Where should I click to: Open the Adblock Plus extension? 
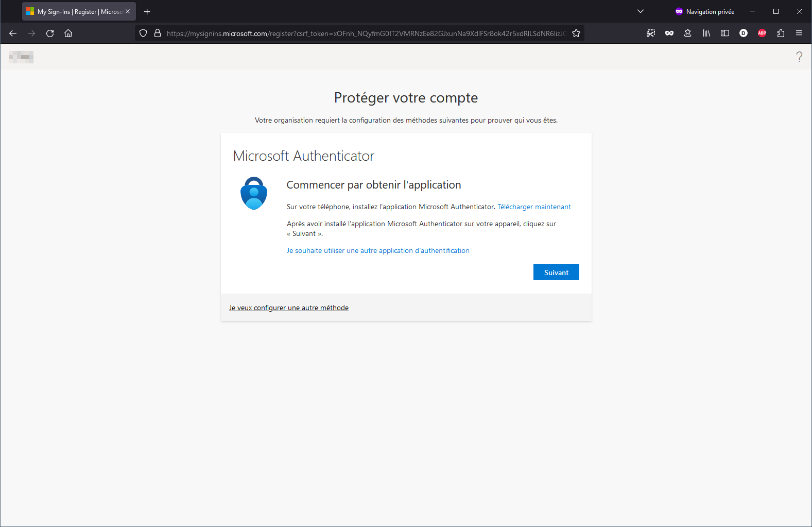pyautogui.click(x=762, y=33)
